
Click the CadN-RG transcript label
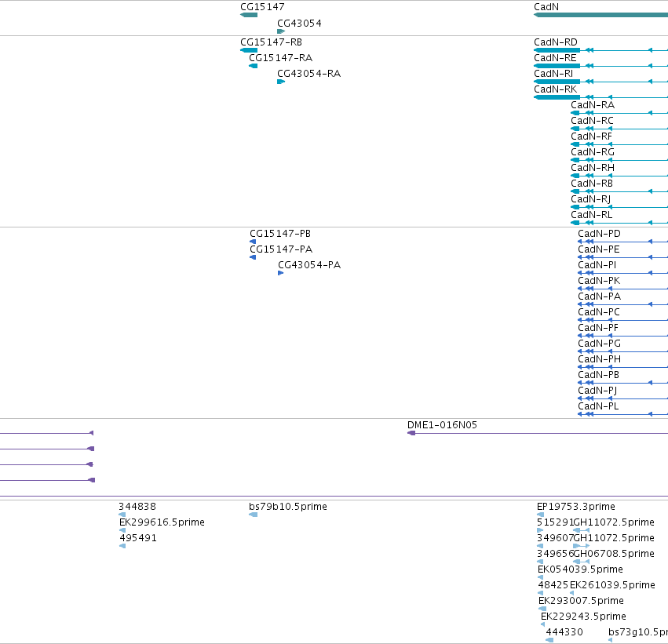(593, 152)
